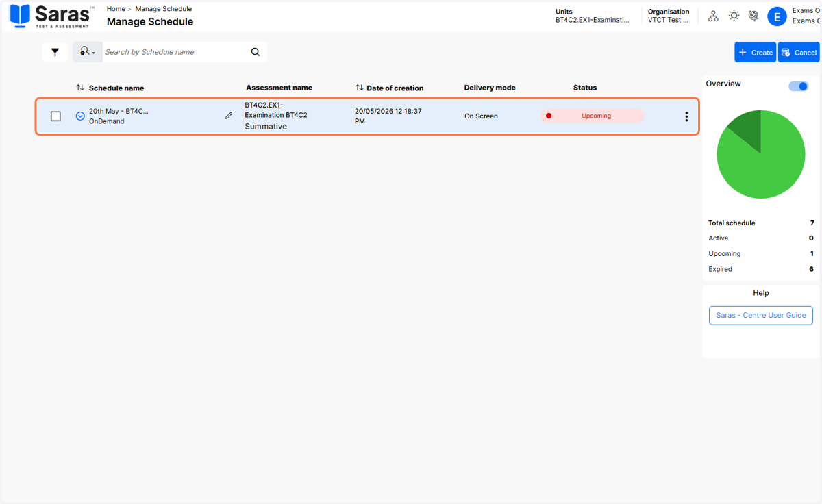The width and height of the screenshot is (822, 504).
Task: Switch theme with the sun icon
Action: click(734, 15)
